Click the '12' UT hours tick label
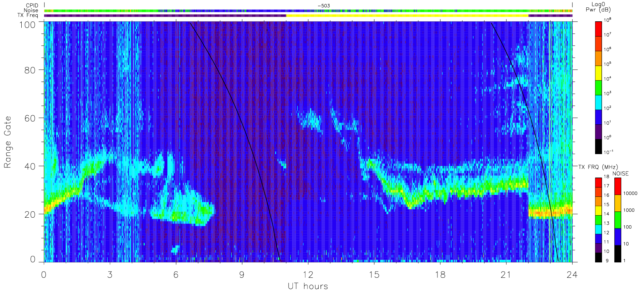Screen dimensions: 644x297 coord(308,275)
